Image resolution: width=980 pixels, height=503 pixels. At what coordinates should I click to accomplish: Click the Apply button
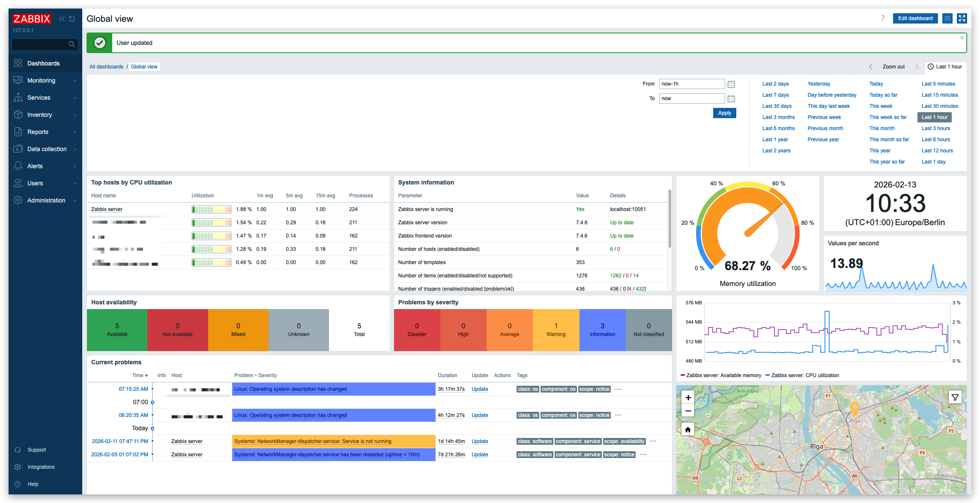725,113
